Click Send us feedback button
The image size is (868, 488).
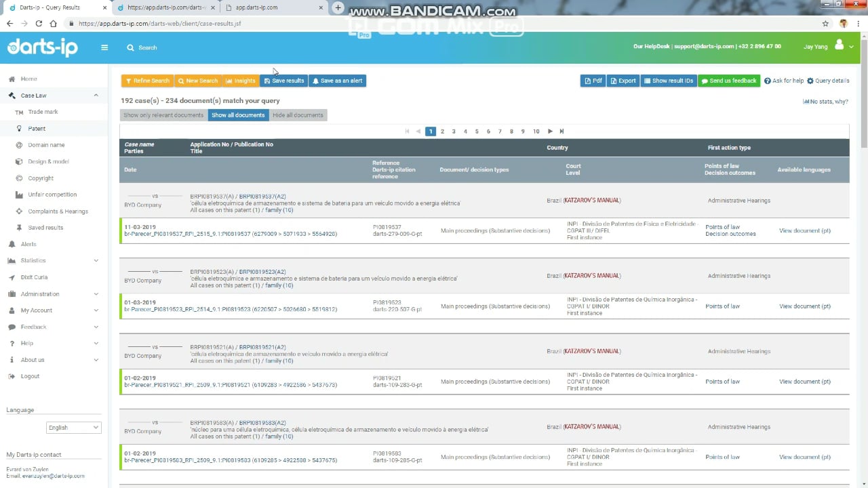click(x=729, y=81)
